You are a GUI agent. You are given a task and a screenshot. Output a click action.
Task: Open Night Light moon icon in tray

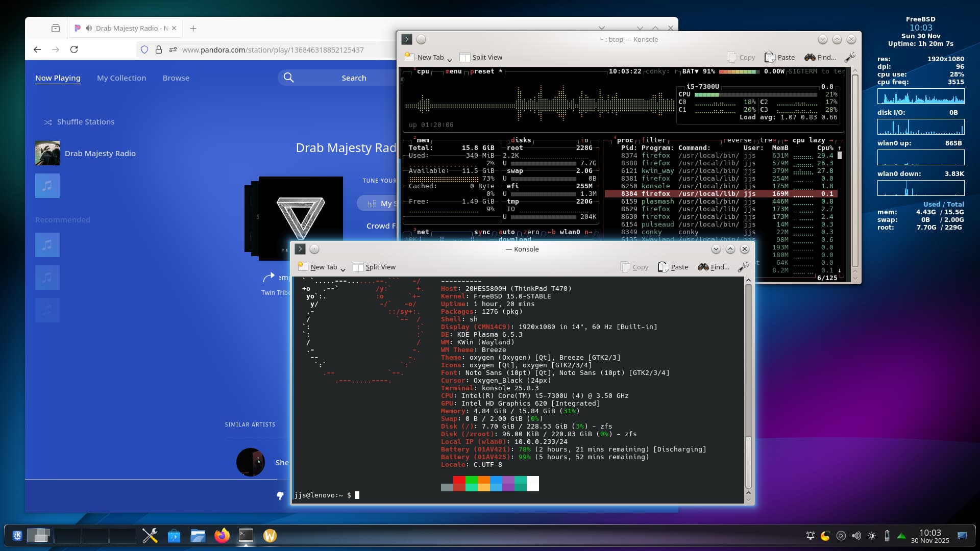pos(825,536)
